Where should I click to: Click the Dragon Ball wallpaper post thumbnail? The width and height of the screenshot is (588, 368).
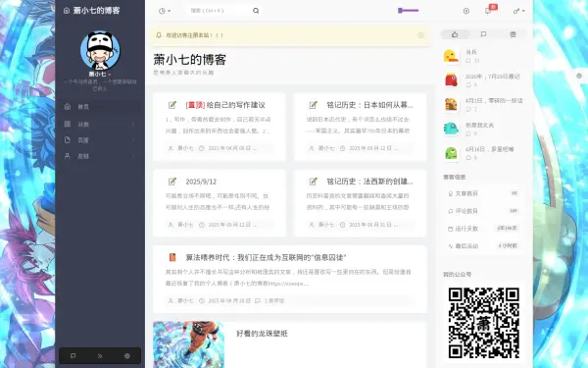point(188,344)
